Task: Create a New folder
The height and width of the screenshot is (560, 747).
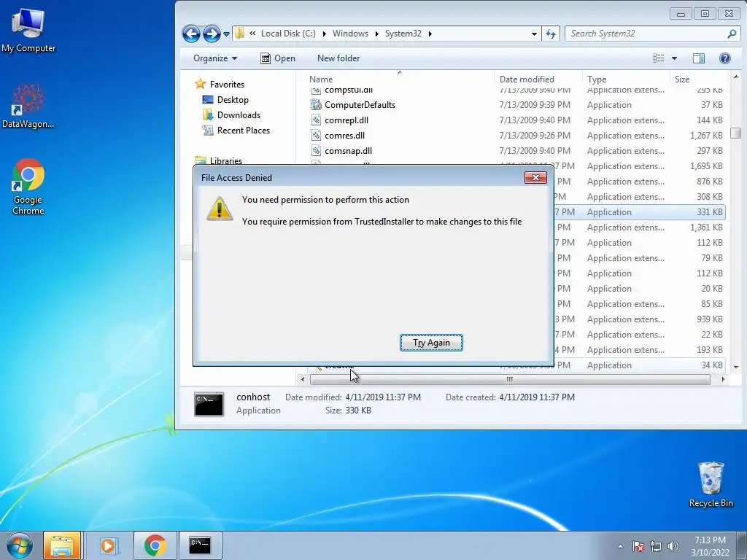Action: point(338,58)
